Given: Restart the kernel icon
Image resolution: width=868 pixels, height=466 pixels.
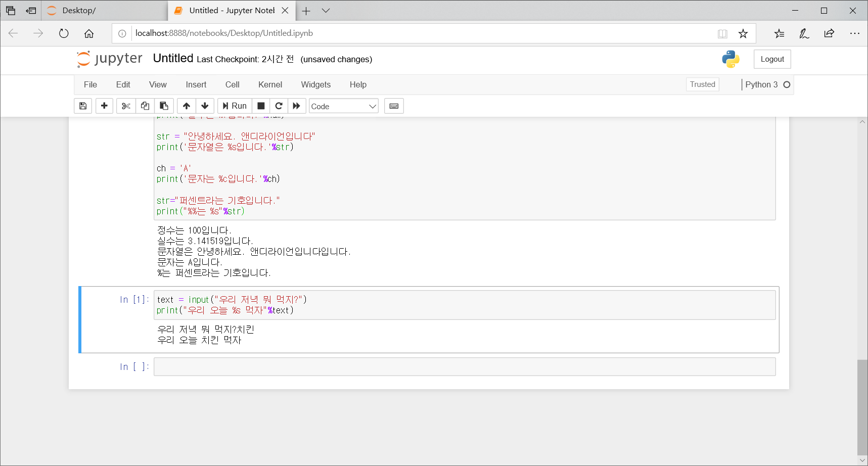Looking at the screenshot, I should (x=279, y=106).
